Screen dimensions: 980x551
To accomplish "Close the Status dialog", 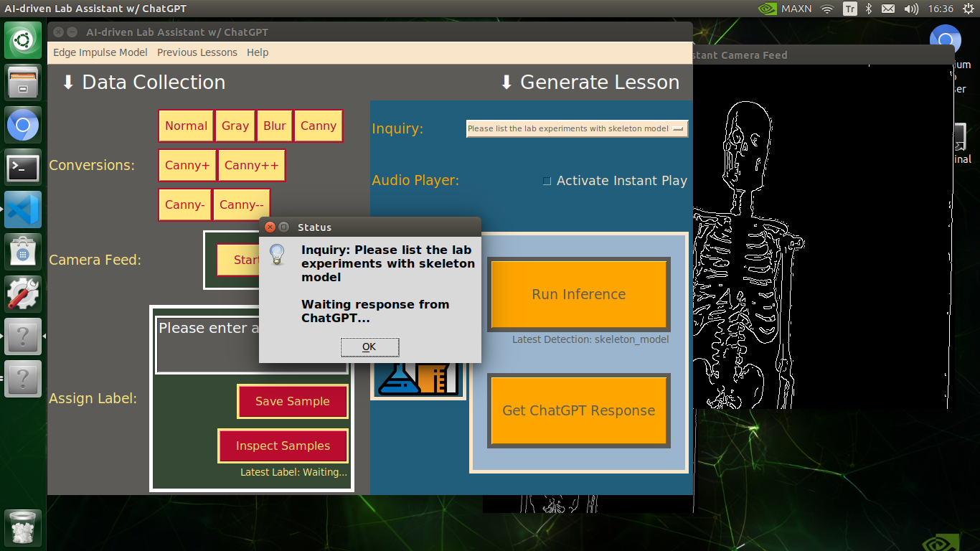I will click(270, 227).
